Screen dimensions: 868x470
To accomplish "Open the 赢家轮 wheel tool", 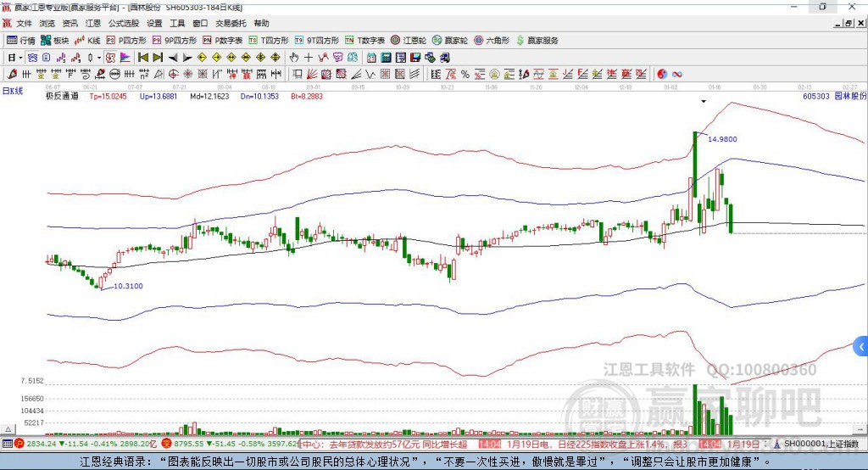I will click(x=450, y=41).
